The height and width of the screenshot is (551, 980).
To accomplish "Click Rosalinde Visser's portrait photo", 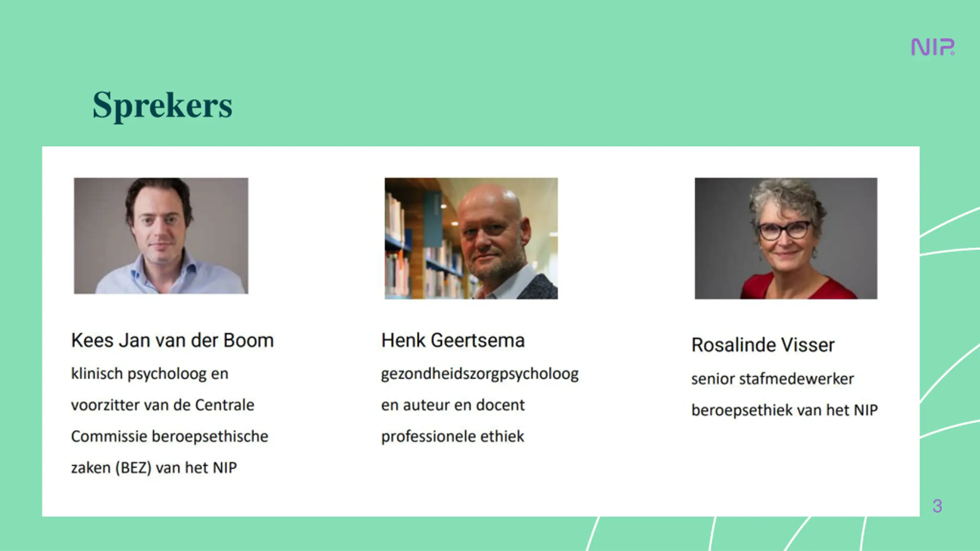I will coord(786,238).
